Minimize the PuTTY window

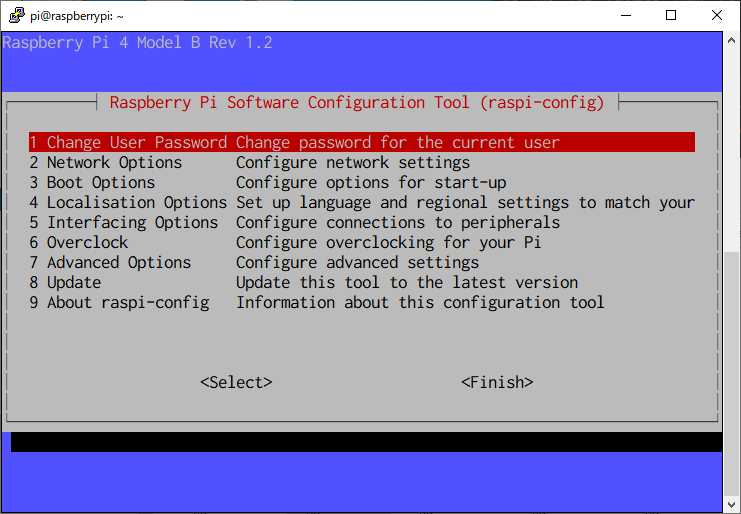click(626, 16)
